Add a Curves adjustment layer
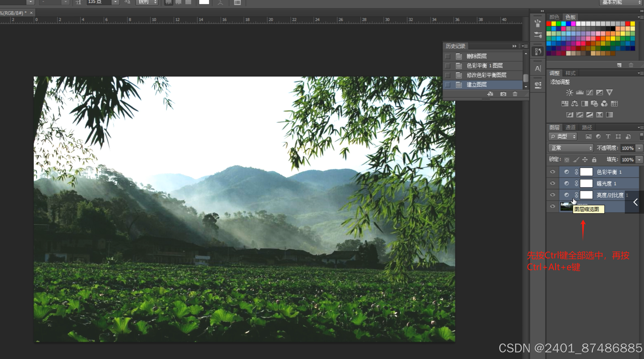Image resolution: width=644 pixels, height=359 pixels. (x=589, y=92)
